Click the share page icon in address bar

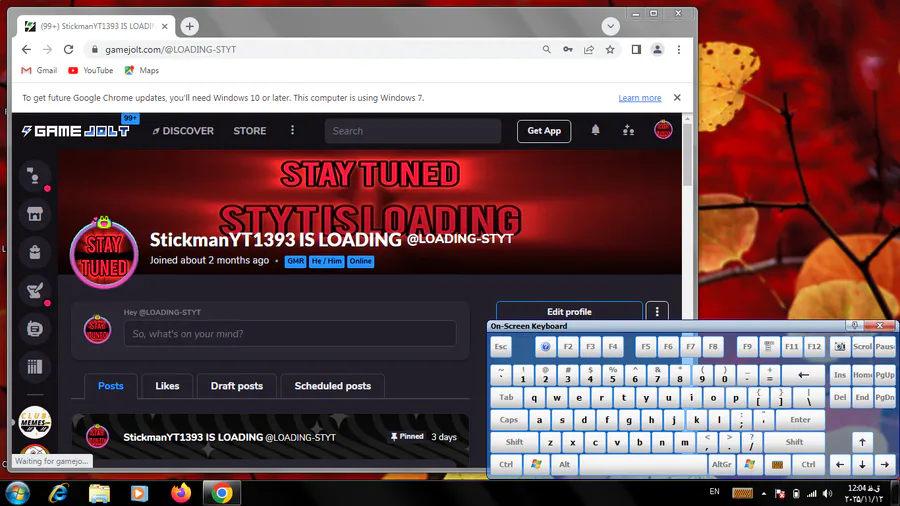(589, 49)
